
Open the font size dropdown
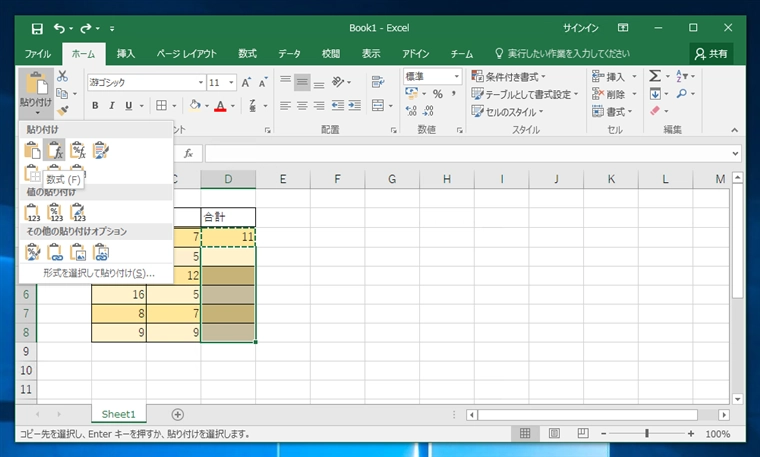[231, 82]
